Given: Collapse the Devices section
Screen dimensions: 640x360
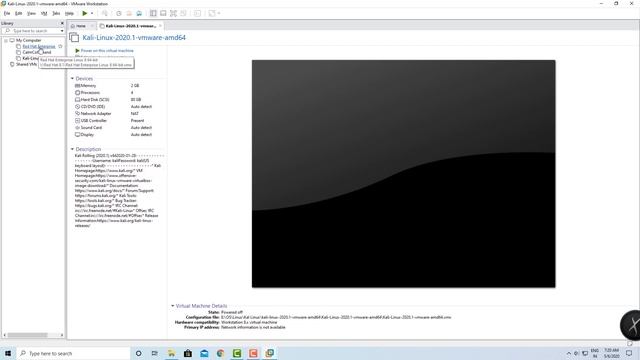Looking at the screenshot, I should (72, 78).
